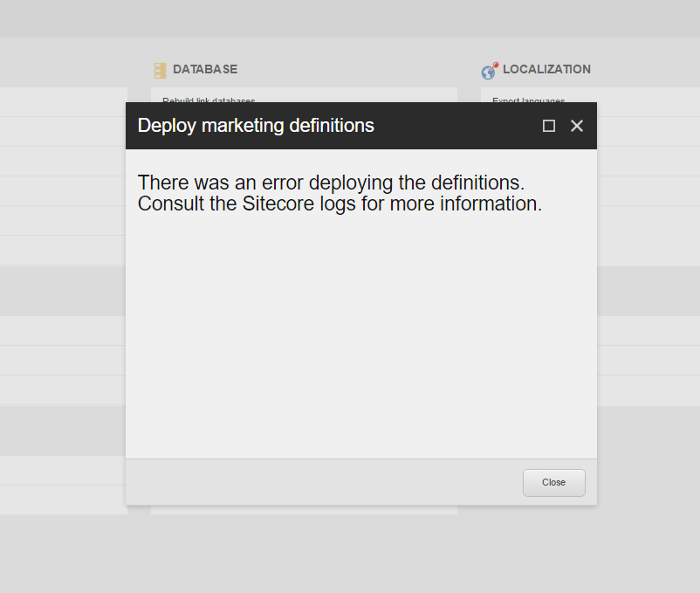Image resolution: width=700 pixels, height=593 pixels.
Task: Click the word Sitecore in the message
Action: pos(278,204)
